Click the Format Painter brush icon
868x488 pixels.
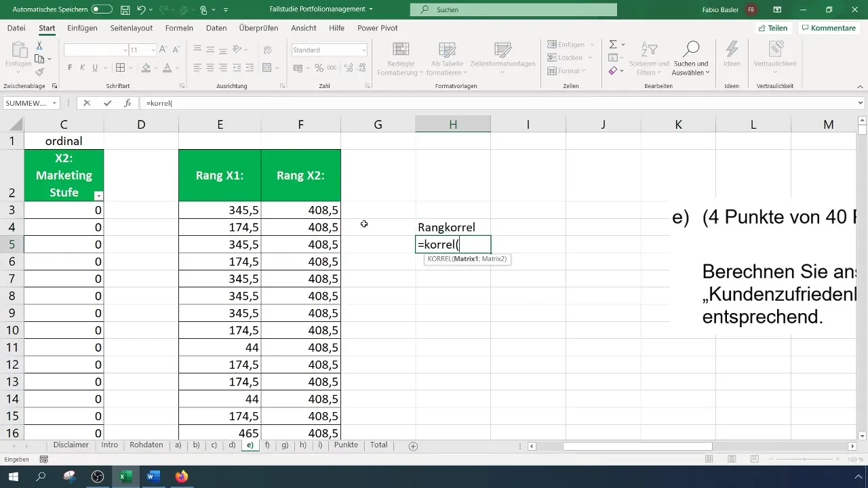39,73
